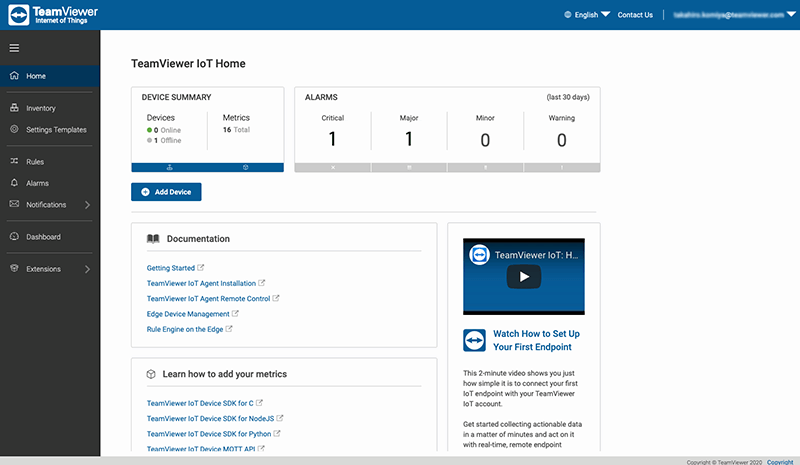The image size is (800, 465).
Task: Click the Critical alarms count 1
Action: tap(333, 139)
